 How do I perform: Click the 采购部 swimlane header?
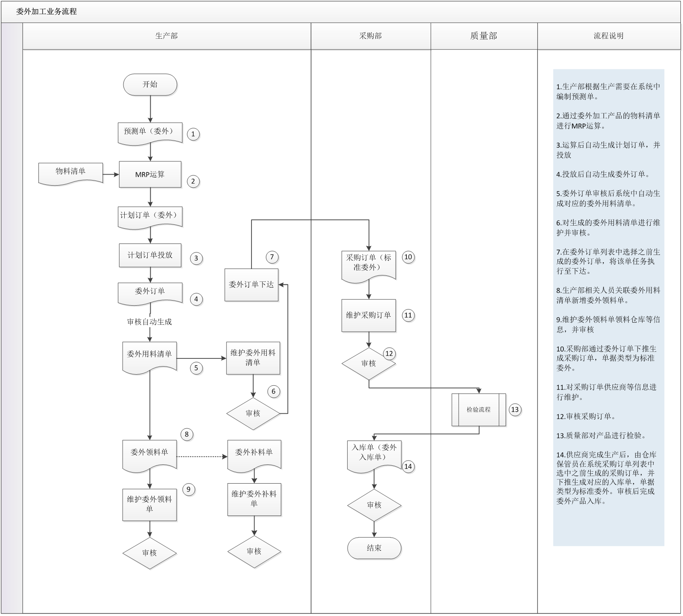[370, 36]
